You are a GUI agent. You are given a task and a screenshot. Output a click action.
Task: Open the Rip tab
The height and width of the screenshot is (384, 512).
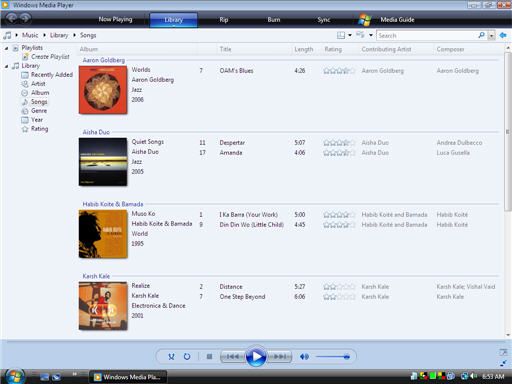[224, 20]
